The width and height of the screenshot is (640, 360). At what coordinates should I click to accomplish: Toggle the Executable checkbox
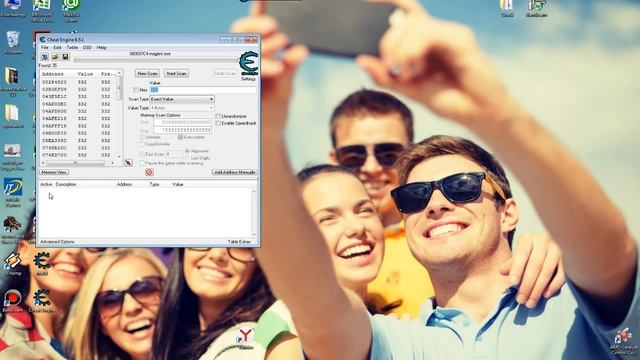[180, 138]
